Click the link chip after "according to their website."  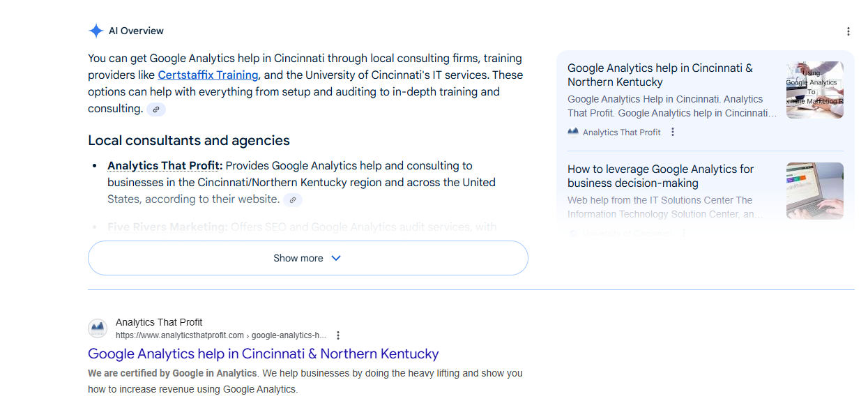[x=293, y=200]
